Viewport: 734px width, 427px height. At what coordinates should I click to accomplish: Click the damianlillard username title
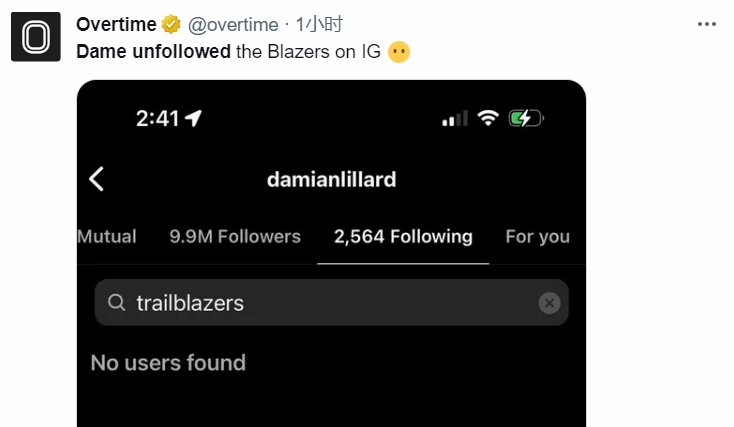[x=331, y=179]
